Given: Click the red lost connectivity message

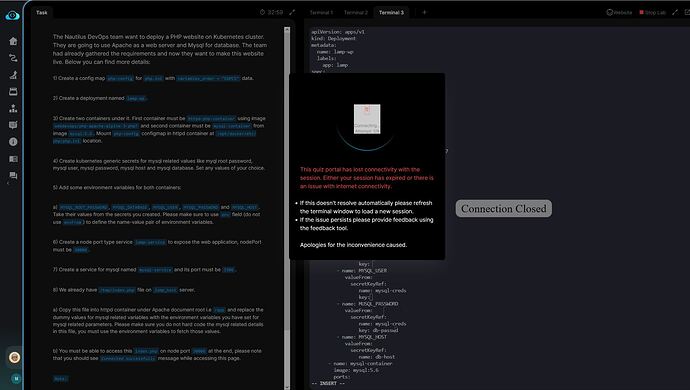Looking at the screenshot, I should tap(367, 178).
